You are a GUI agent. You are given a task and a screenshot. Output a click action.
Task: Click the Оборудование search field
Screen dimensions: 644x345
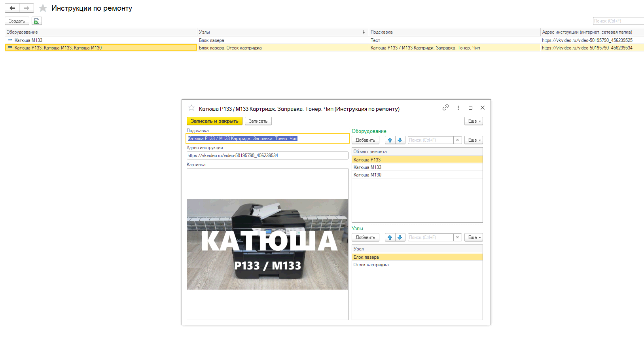coord(430,140)
